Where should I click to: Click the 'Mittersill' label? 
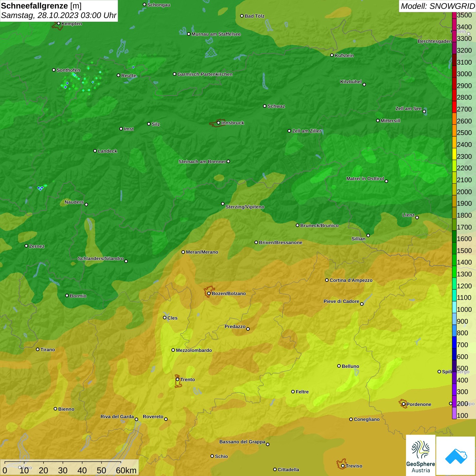click(390, 121)
